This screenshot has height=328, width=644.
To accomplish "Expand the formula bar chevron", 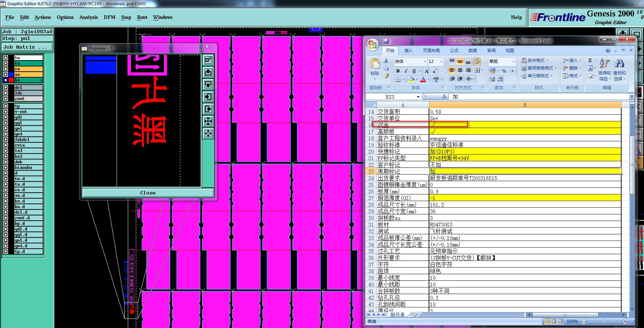I will pos(632,97).
